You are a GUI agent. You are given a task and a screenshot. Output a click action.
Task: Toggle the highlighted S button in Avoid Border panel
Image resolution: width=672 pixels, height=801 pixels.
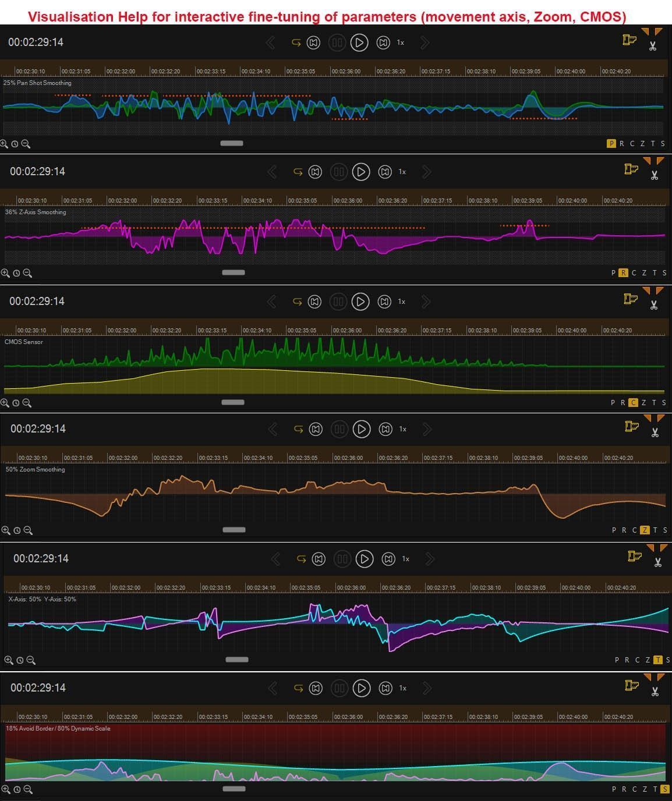(x=664, y=789)
